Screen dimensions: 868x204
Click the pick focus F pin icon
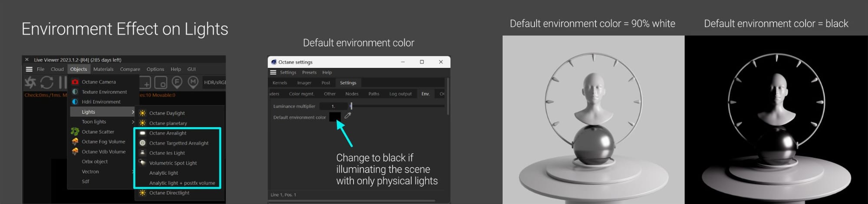(177, 82)
